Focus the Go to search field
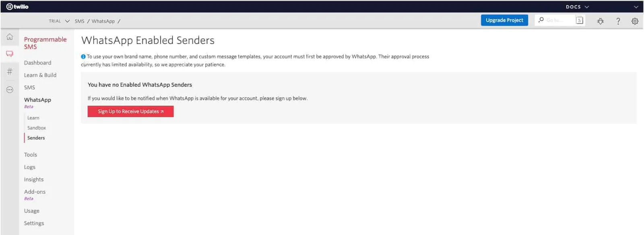The width and height of the screenshot is (644, 235). pyautogui.click(x=560, y=20)
